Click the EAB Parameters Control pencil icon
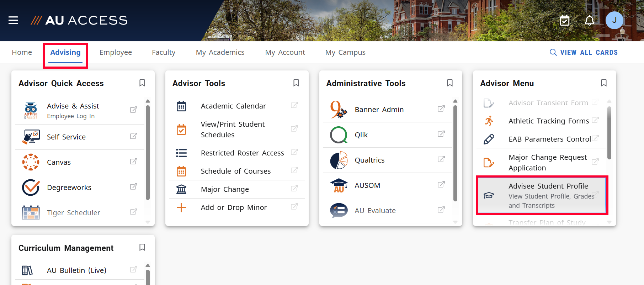 (489, 139)
